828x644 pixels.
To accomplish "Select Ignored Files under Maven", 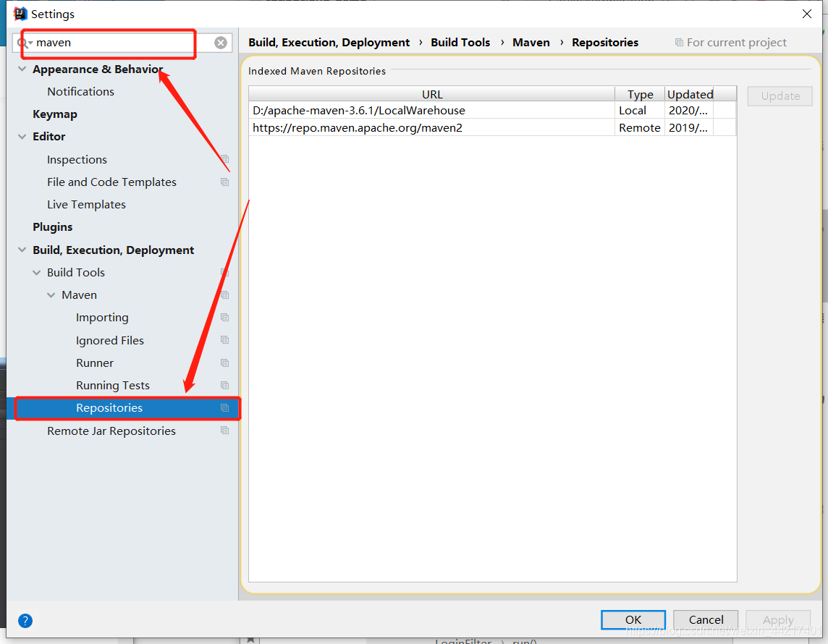I will point(110,341).
